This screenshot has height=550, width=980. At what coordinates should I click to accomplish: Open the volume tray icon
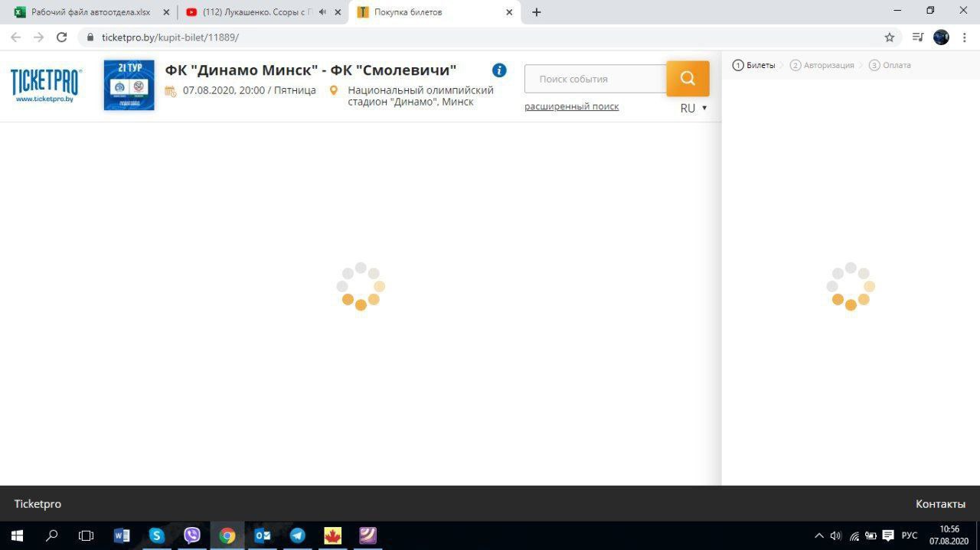click(x=835, y=535)
